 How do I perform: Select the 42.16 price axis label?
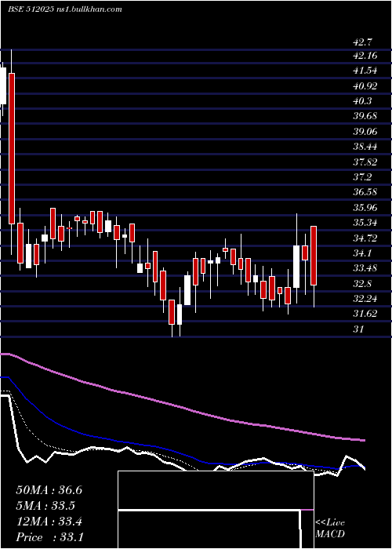(365, 56)
